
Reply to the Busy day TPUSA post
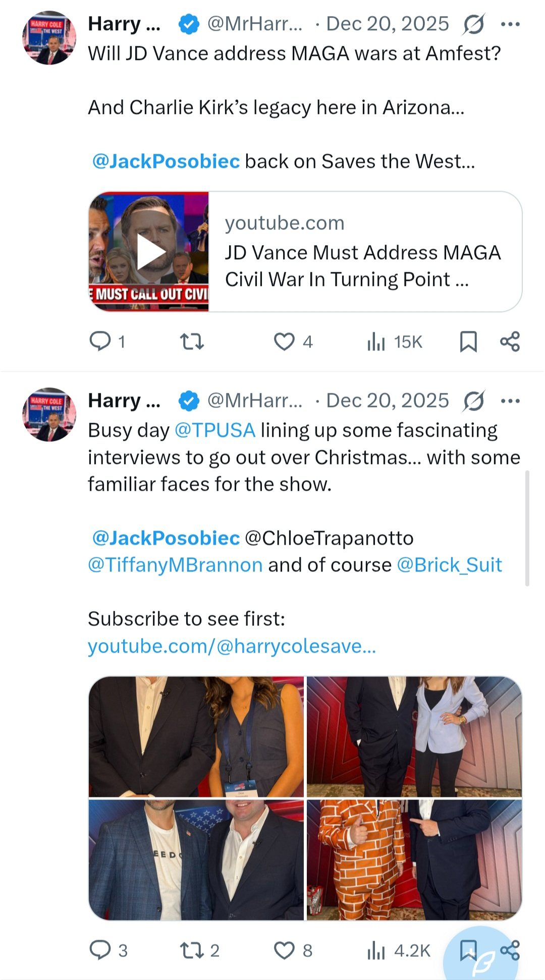coord(100,950)
